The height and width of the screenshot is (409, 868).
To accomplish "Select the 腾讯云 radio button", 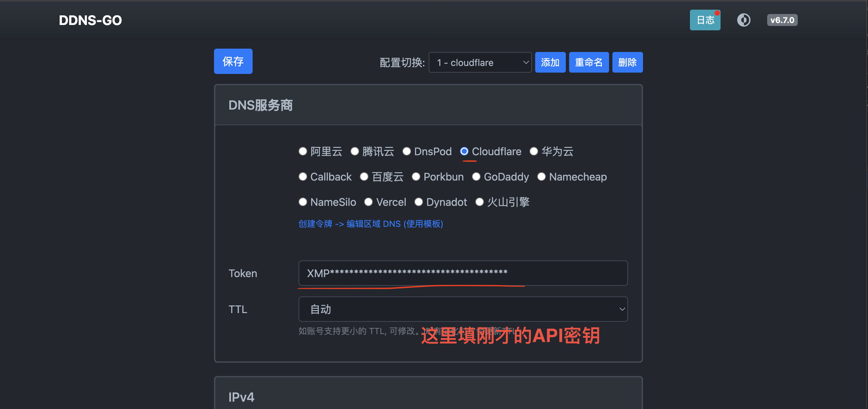I will point(354,152).
